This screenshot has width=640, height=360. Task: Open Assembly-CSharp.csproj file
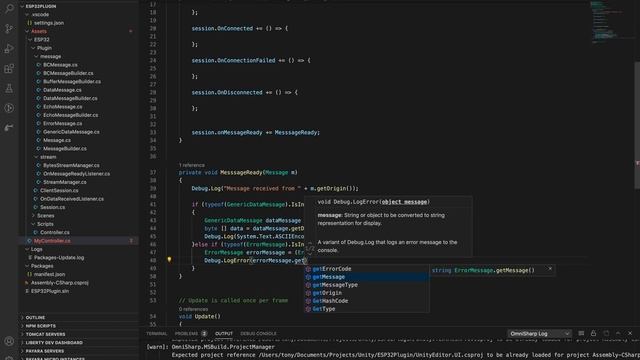coord(60,282)
